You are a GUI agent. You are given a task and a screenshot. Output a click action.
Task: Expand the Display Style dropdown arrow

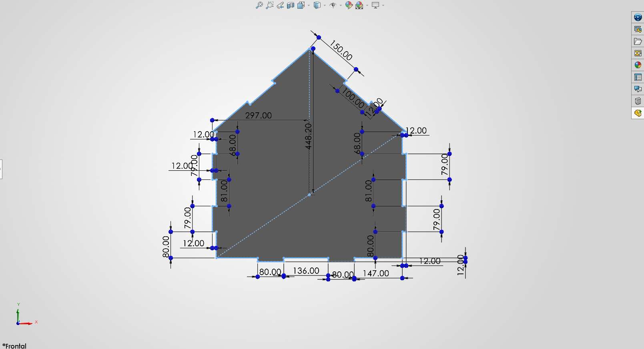(325, 6)
